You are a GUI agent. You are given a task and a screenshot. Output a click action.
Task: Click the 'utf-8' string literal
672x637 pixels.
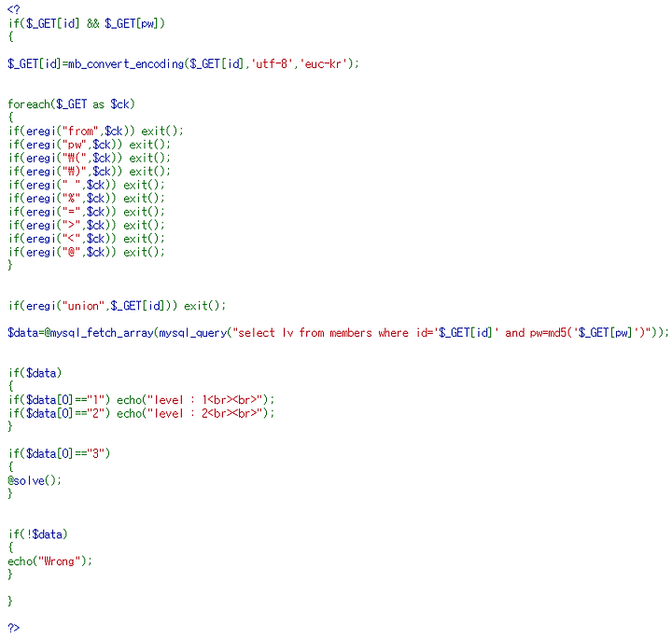point(273,63)
